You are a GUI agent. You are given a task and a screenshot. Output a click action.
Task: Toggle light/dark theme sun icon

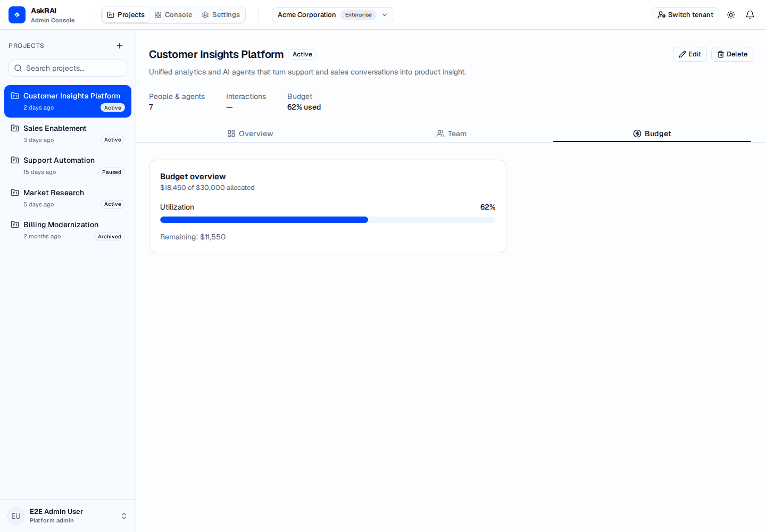point(731,15)
